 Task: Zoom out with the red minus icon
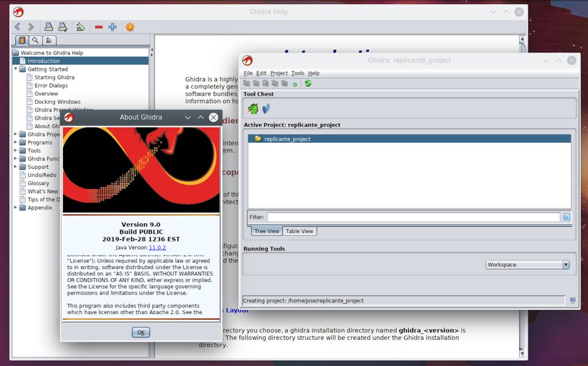tap(99, 27)
